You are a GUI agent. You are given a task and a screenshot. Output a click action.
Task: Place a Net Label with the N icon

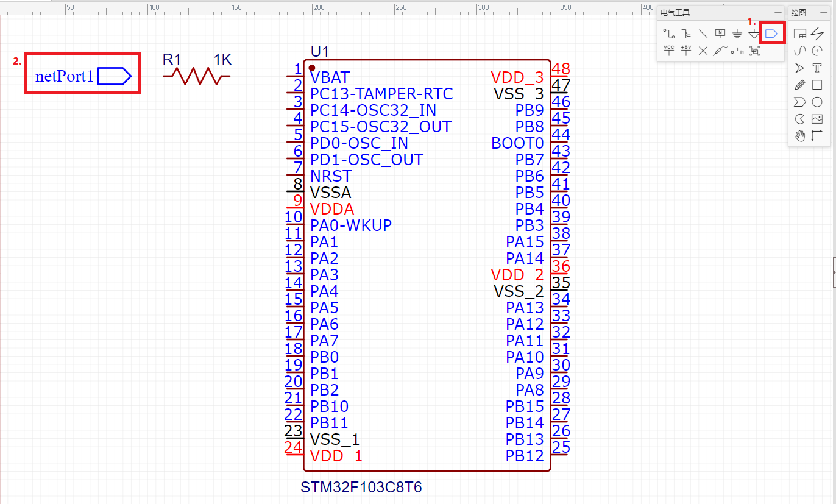tap(720, 33)
